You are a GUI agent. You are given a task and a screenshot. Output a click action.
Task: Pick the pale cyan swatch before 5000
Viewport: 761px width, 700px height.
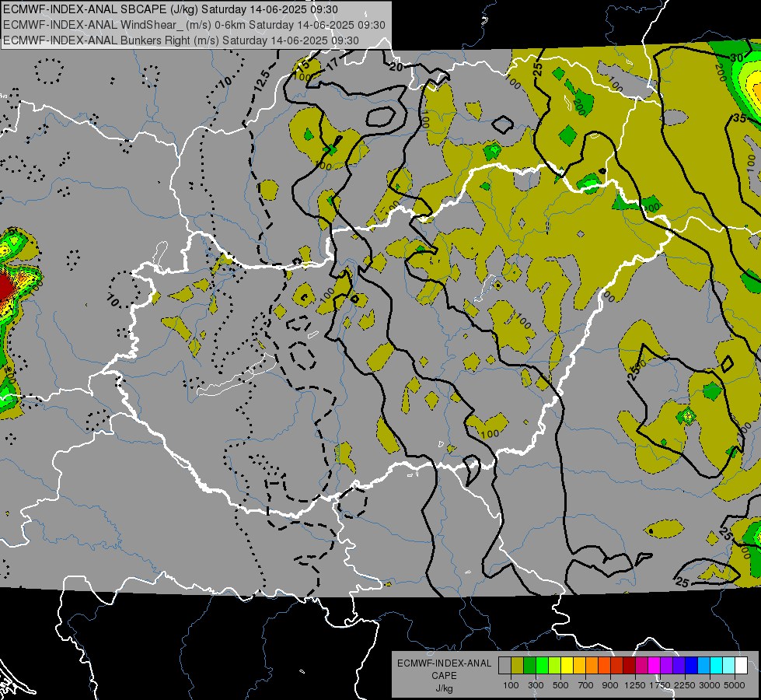pos(728,666)
